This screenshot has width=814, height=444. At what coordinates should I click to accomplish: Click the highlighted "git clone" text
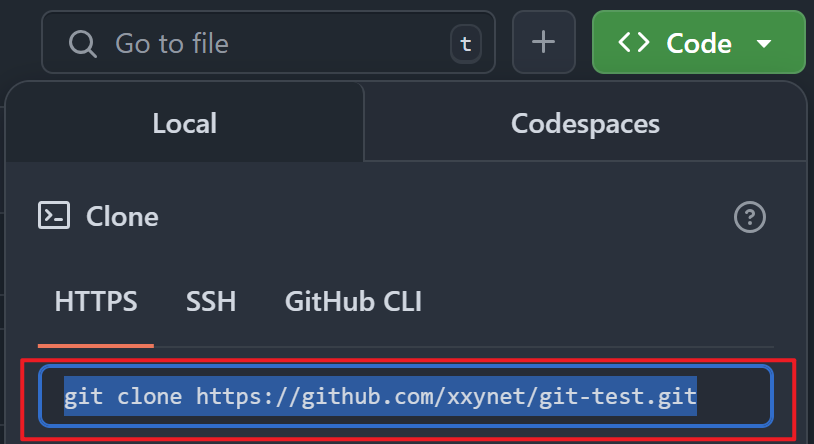click(x=123, y=397)
